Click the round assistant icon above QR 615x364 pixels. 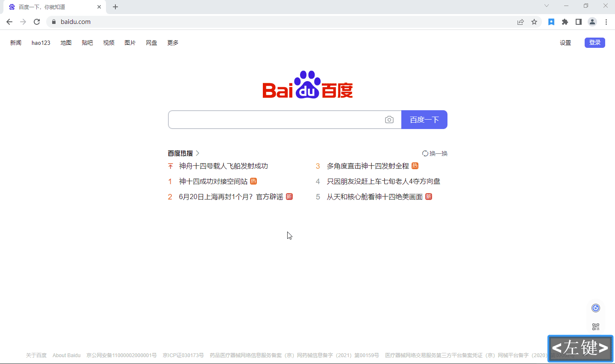point(596,308)
